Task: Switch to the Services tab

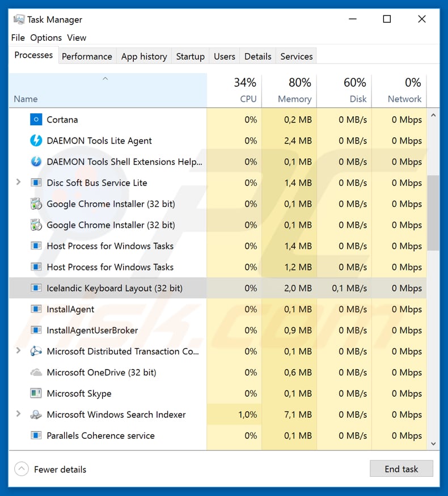Action: click(x=296, y=56)
